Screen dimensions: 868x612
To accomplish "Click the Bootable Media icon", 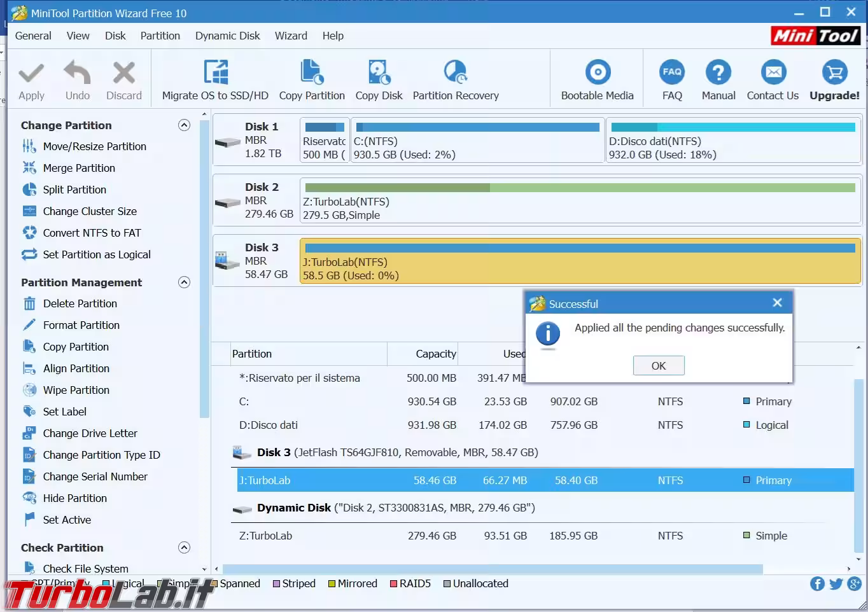I will click(597, 73).
